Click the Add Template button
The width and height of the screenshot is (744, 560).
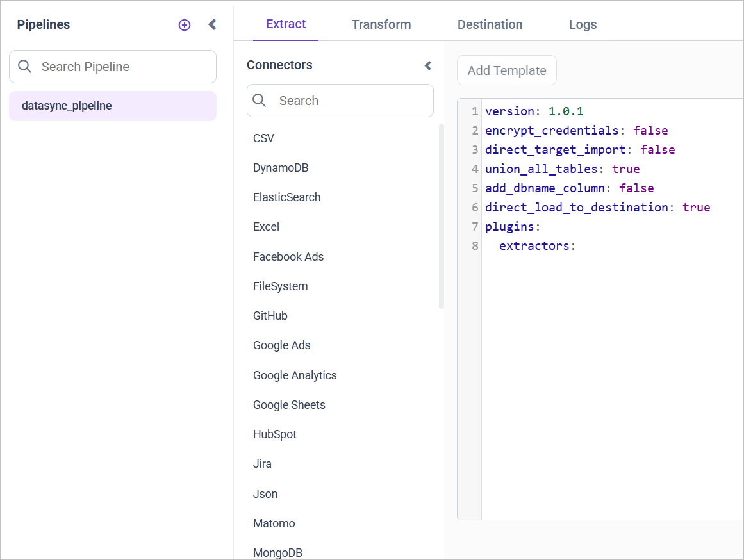pyautogui.click(x=506, y=70)
